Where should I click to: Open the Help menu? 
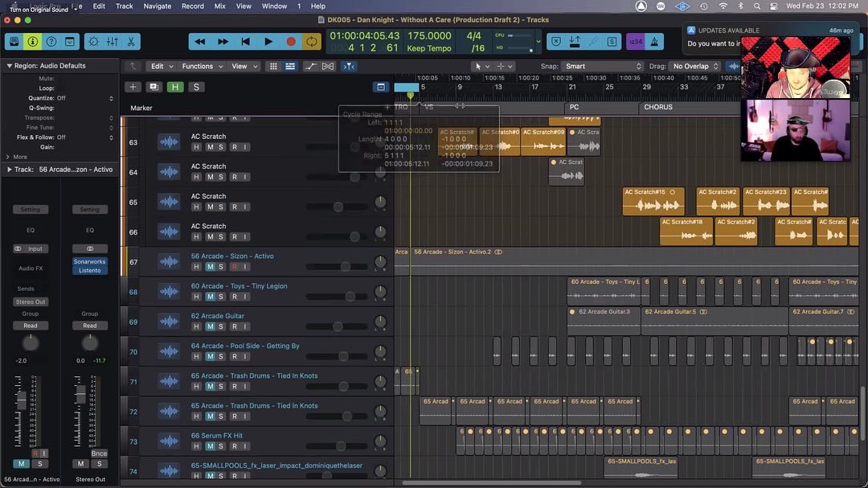coord(317,6)
